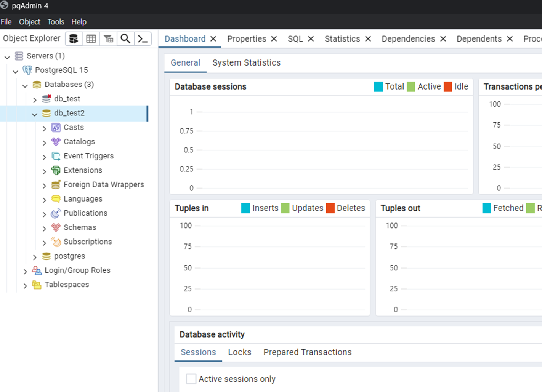
Task: Select the Subscriptions tree row
Action: coord(74,242)
